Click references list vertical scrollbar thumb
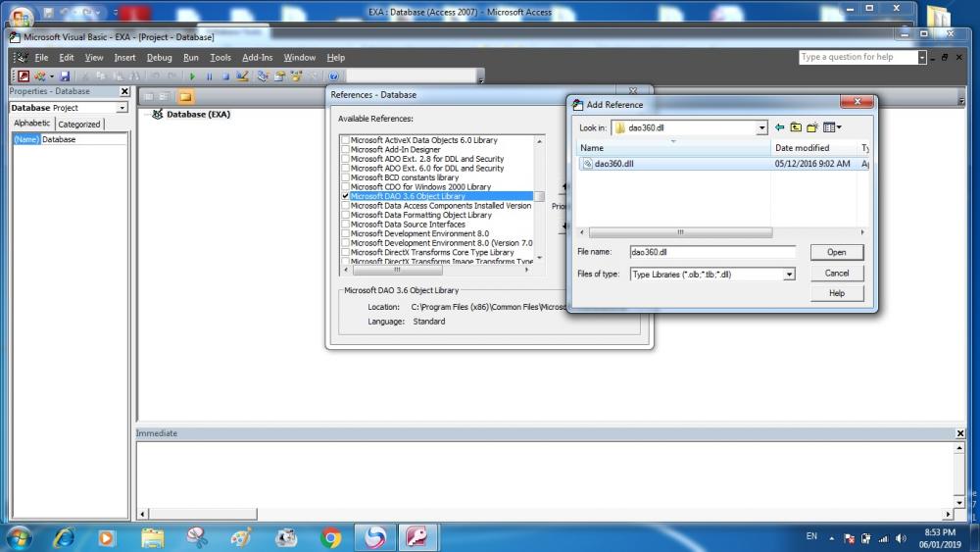 [x=539, y=196]
